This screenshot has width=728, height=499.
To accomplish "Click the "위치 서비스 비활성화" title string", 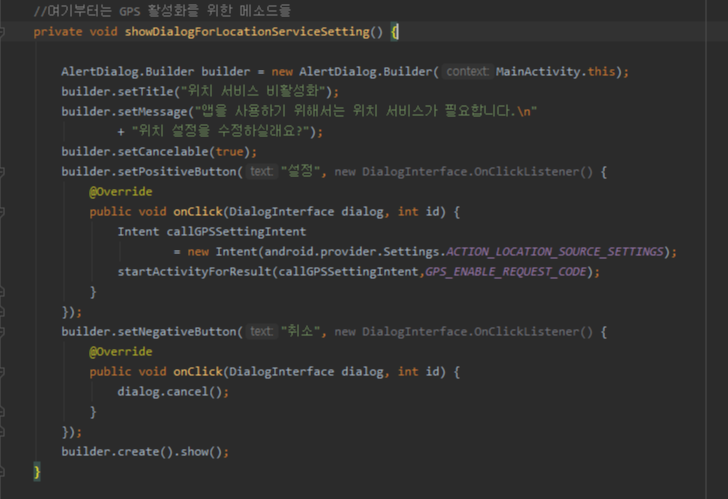I will coord(253,91).
